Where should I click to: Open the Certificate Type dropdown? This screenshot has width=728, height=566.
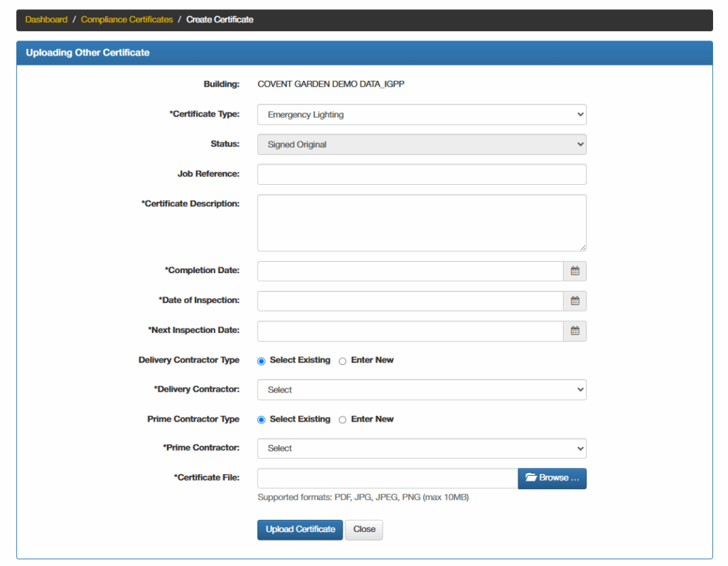[422, 114]
